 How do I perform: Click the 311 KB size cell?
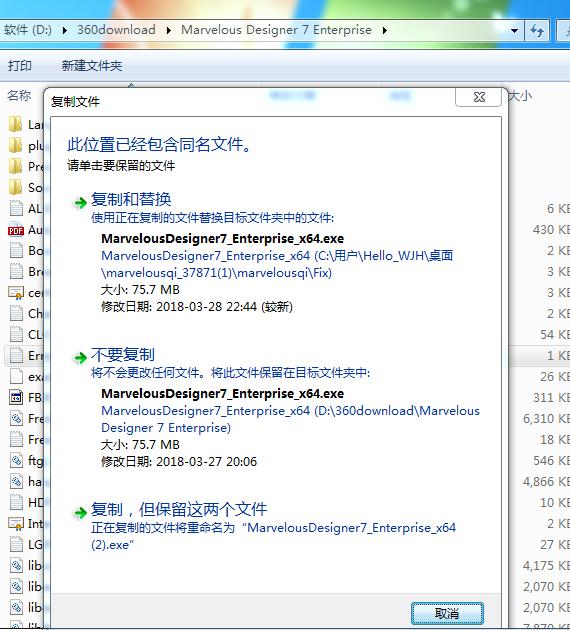(551, 397)
